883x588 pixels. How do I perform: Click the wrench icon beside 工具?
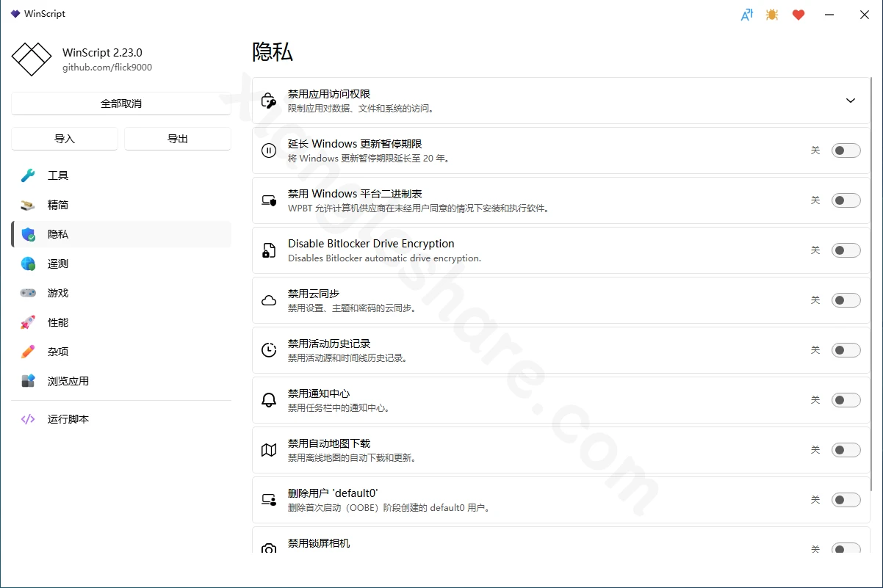coord(28,175)
